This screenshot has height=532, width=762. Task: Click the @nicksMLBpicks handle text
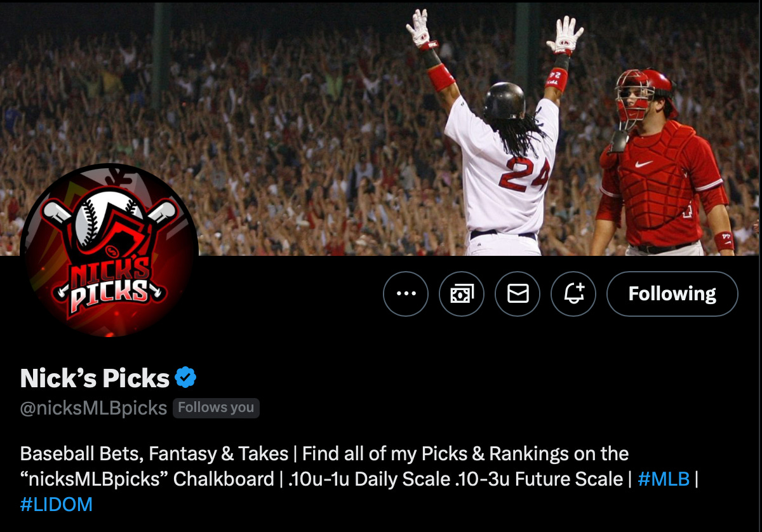pos(93,408)
